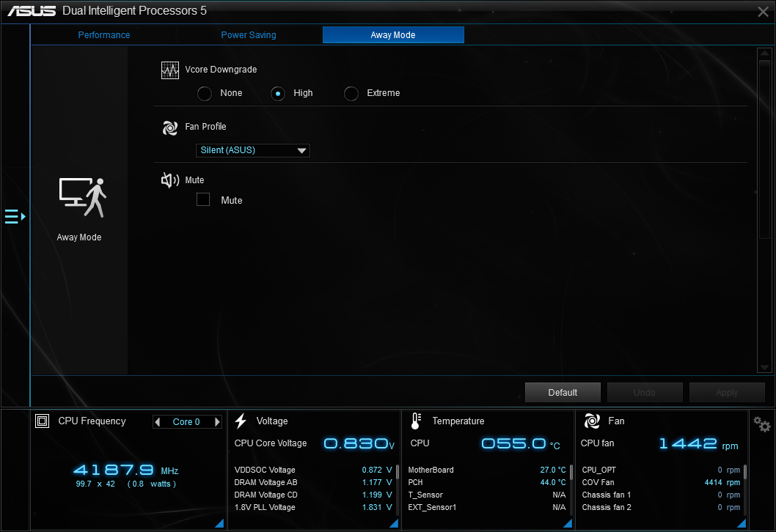Click the Voltage list scrollbar
This screenshot has width=776, height=532.
398,472
